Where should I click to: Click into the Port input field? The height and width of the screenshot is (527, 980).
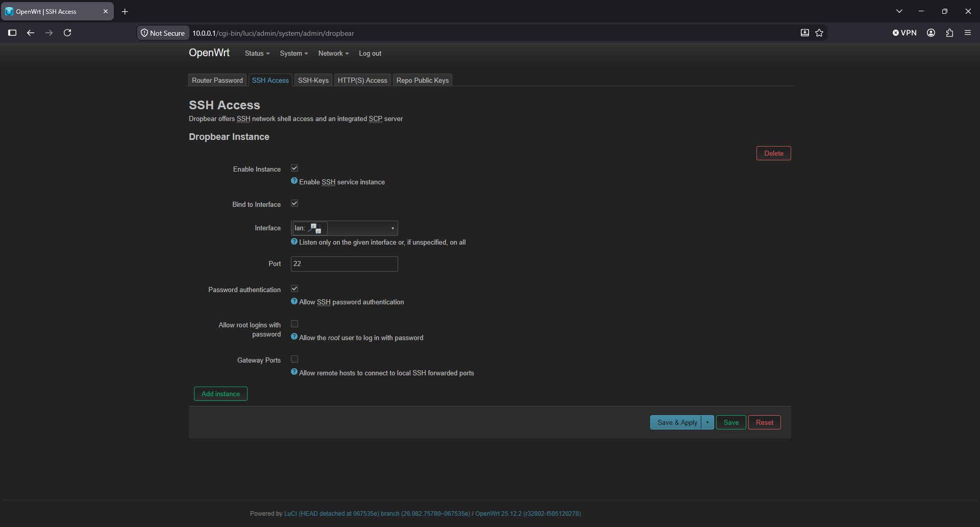(x=345, y=264)
